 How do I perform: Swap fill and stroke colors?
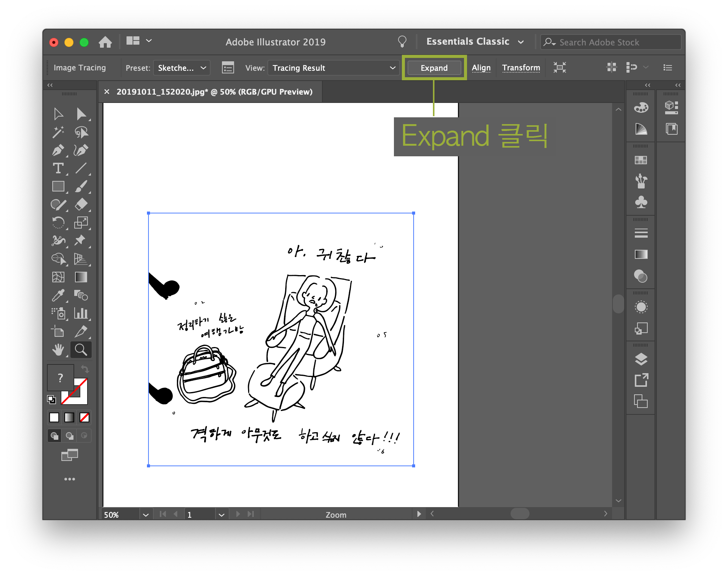(x=85, y=369)
